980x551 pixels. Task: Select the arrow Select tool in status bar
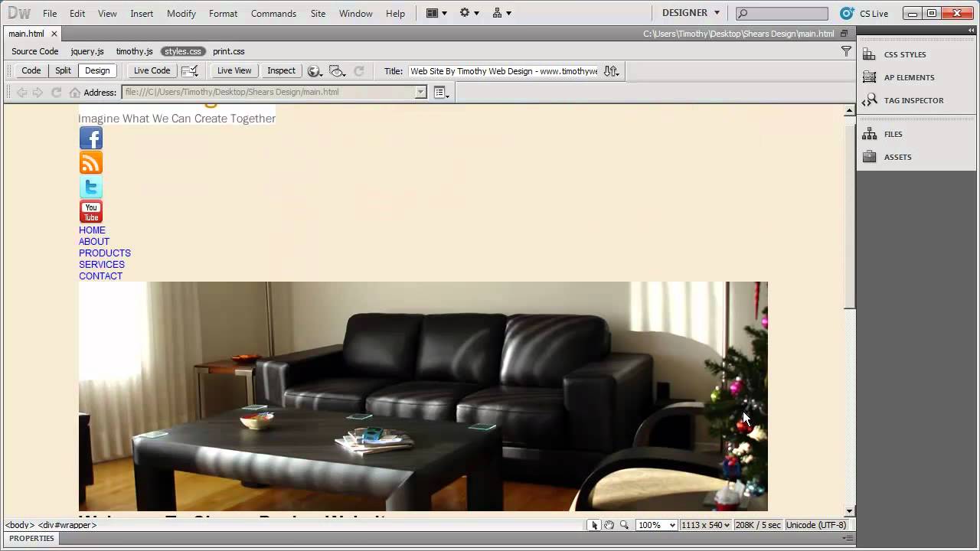click(x=594, y=525)
